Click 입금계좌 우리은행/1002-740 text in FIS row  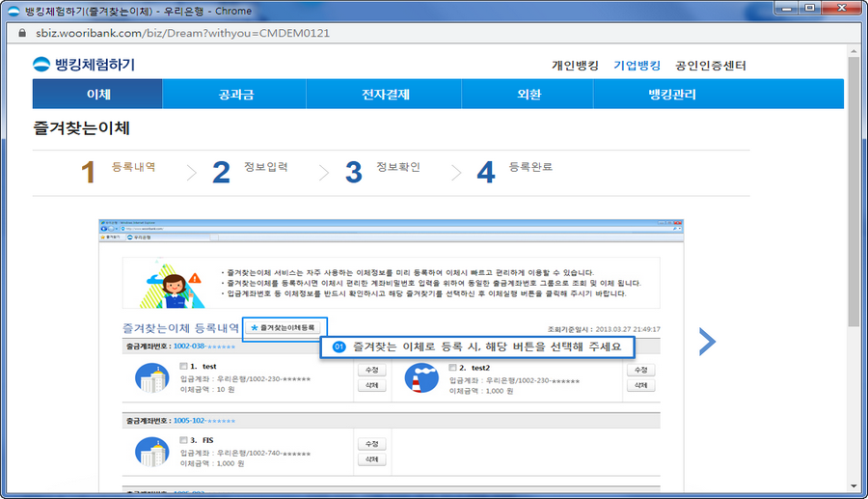[245, 453]
